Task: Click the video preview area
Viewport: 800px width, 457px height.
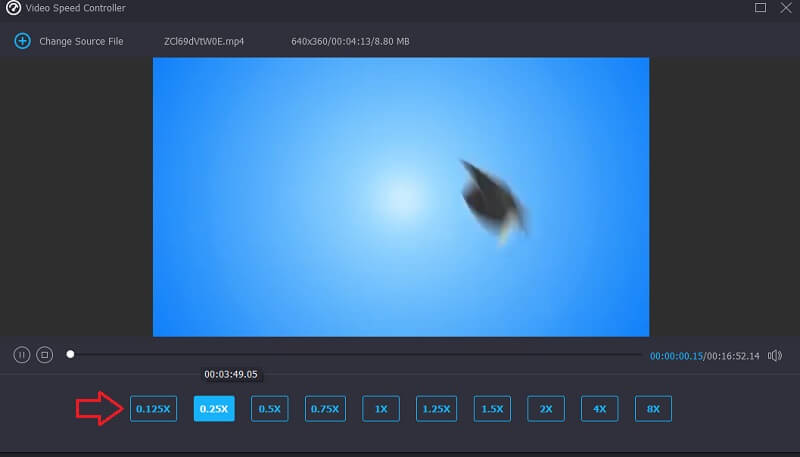Action: coord(400,196)
